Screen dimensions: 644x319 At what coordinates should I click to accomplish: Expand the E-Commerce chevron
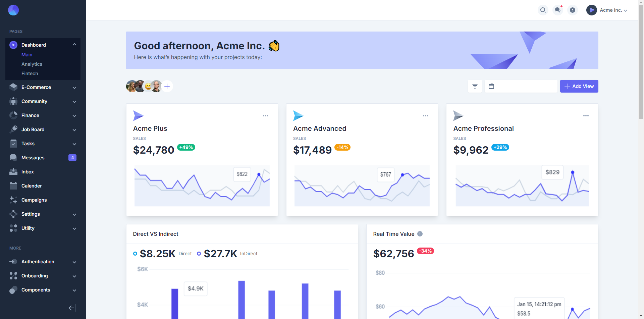pos(74,88)
